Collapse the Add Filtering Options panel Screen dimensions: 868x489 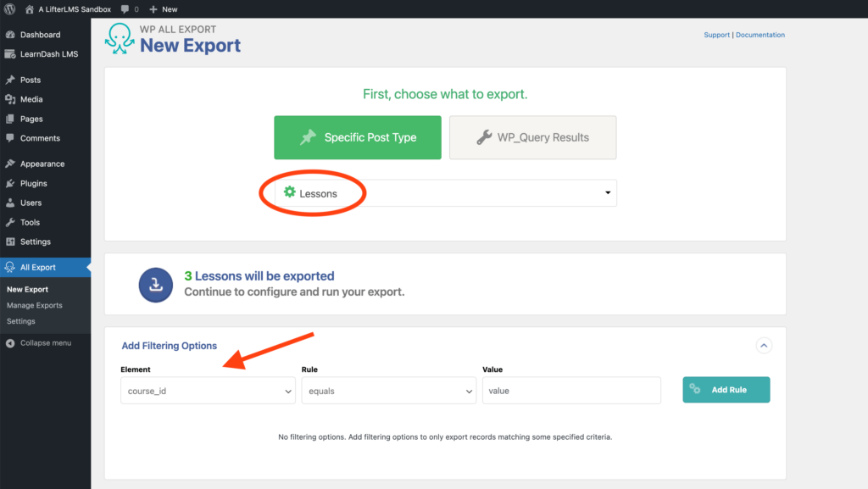coord(764,346)
